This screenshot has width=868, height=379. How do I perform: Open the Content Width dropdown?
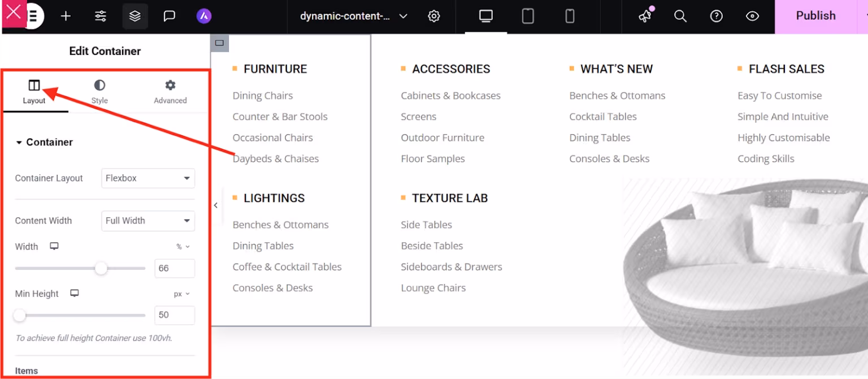pyautogui.click(x=147, y=221)
